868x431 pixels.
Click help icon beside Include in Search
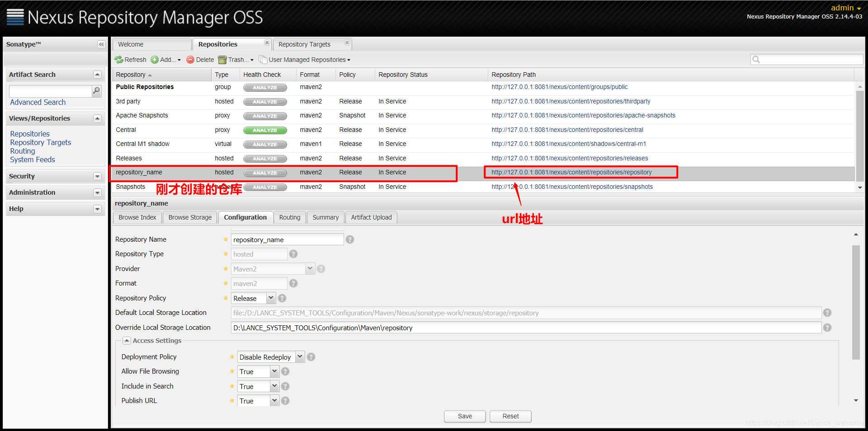[285, 386]
